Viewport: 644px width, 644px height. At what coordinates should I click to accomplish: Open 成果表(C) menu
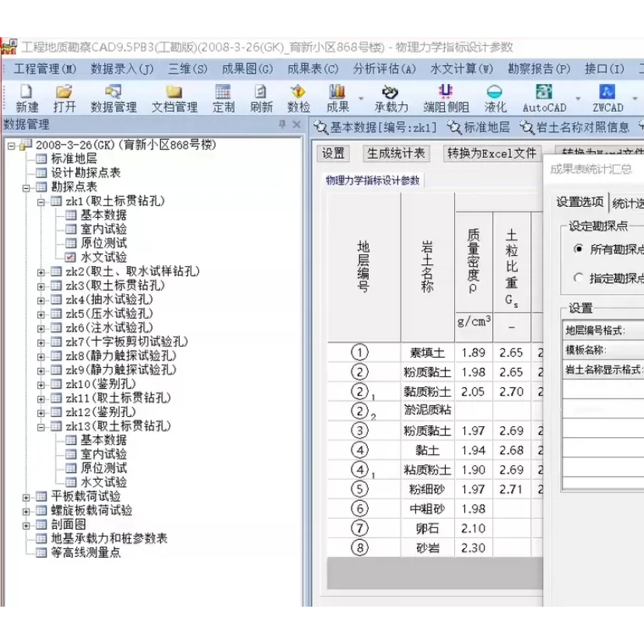coord(313,69)
